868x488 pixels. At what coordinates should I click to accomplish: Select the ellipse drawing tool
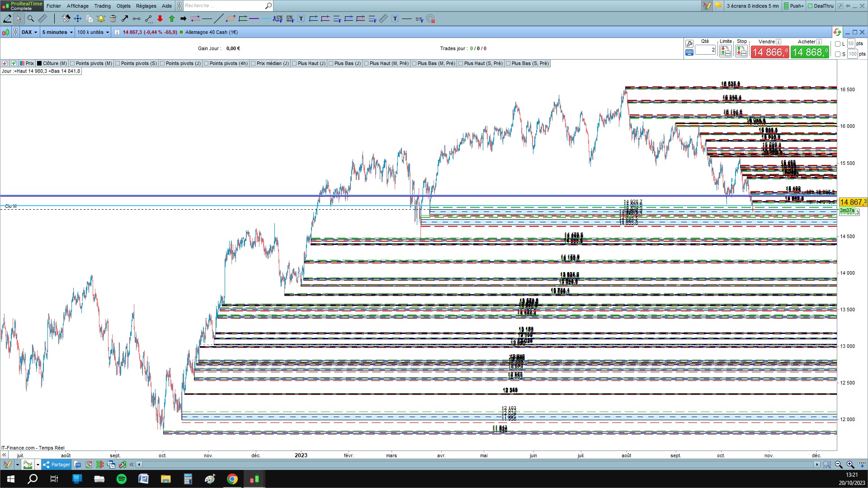click(x=231, y=19)
